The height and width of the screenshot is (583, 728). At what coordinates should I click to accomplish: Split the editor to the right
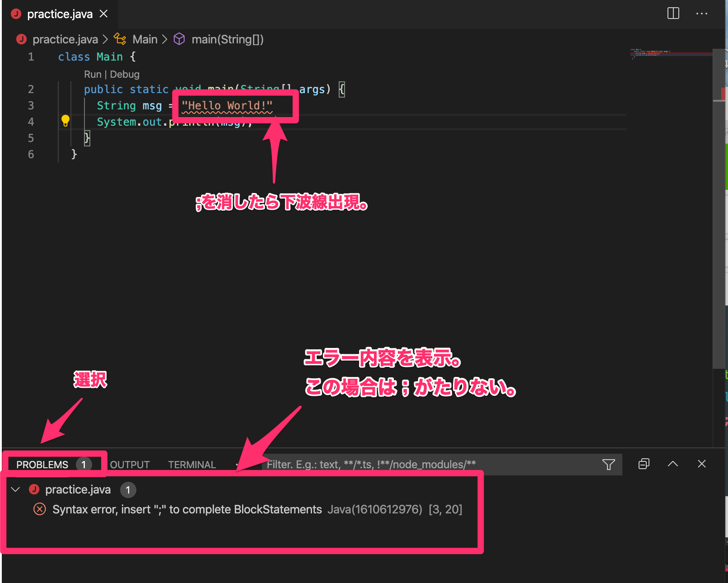point(673,14)
